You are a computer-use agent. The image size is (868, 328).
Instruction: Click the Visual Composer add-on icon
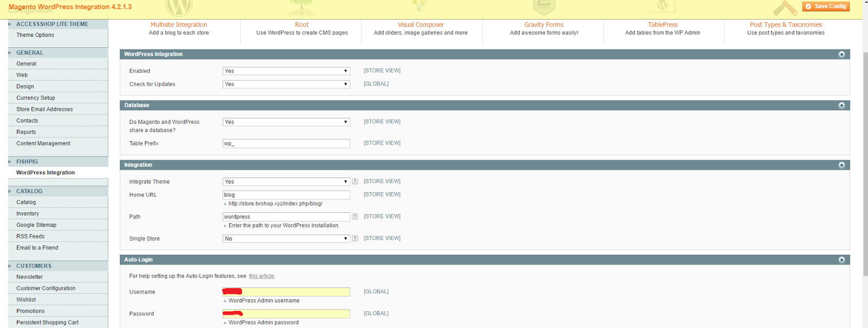pos(420,7)
